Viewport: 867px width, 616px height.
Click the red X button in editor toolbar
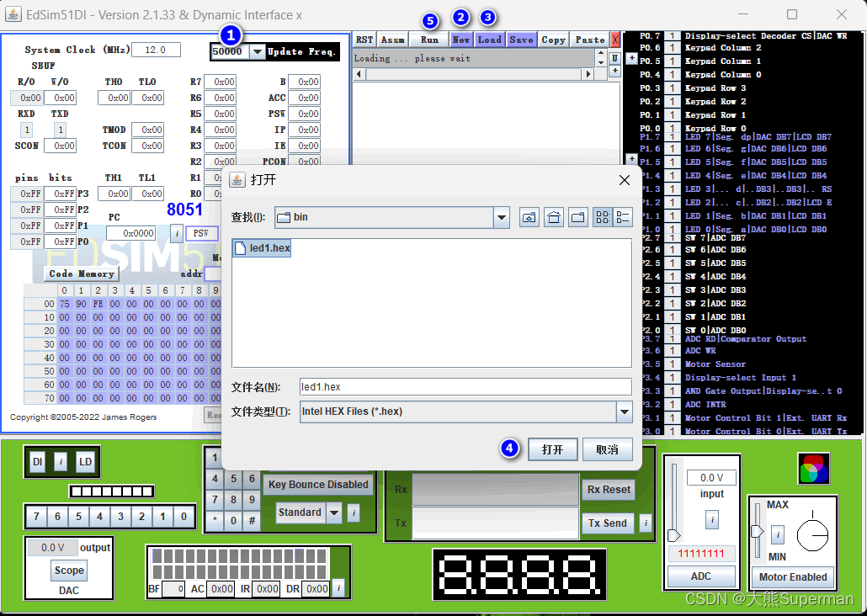[614, 40]
